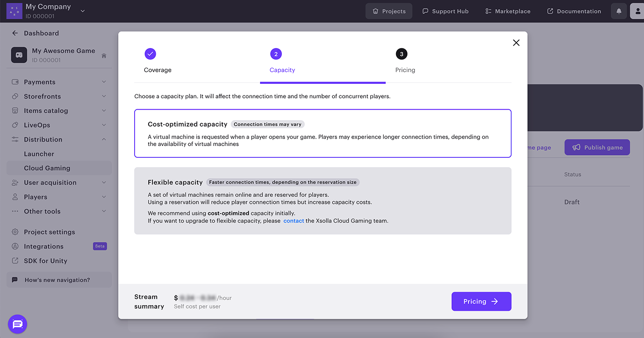The height and width of the screenshot is (338, 644).
Task: Close the dialog with the X icon
Action: point(516,43)
